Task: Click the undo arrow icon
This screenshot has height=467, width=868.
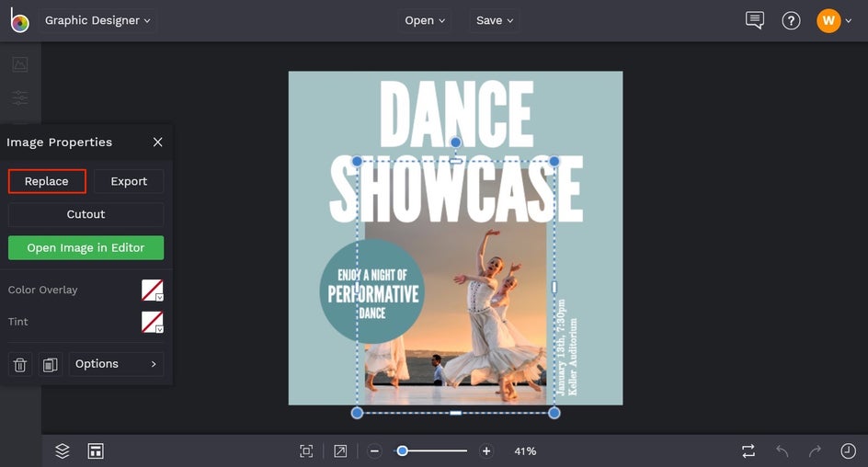Action: tap(782, 450)
